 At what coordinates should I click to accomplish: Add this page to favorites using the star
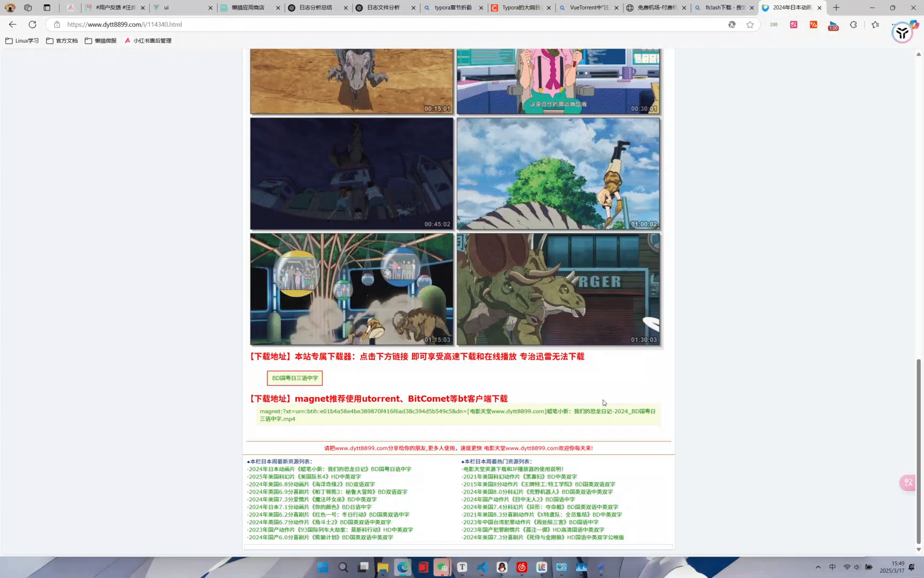750,25
